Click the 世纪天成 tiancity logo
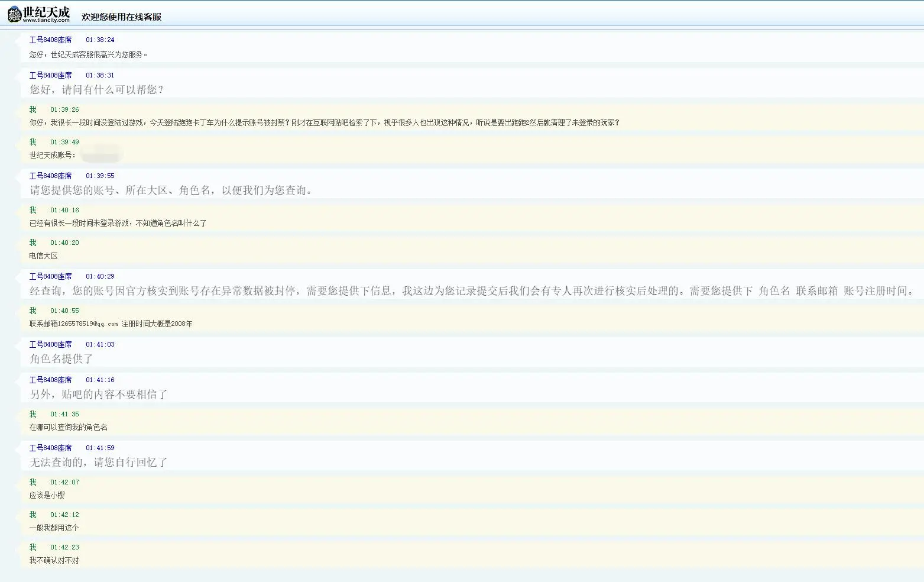The image size is (924, 582). (39, 14)
